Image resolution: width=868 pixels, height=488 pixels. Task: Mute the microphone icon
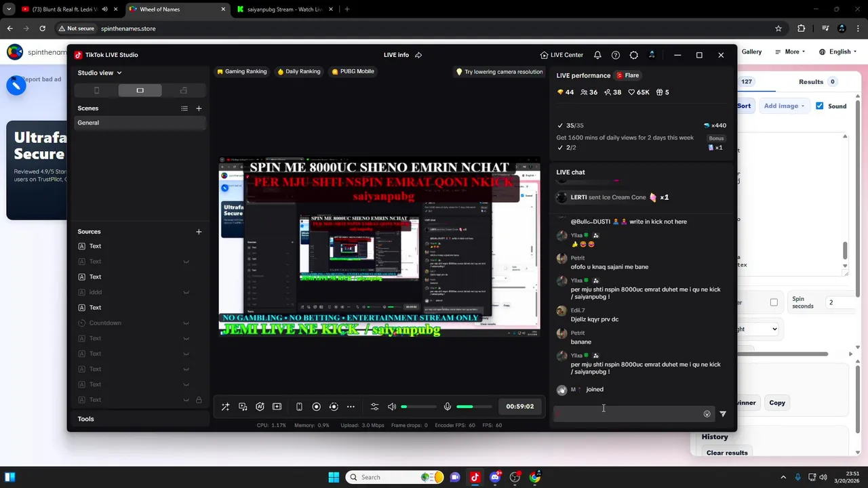[448, 407]
